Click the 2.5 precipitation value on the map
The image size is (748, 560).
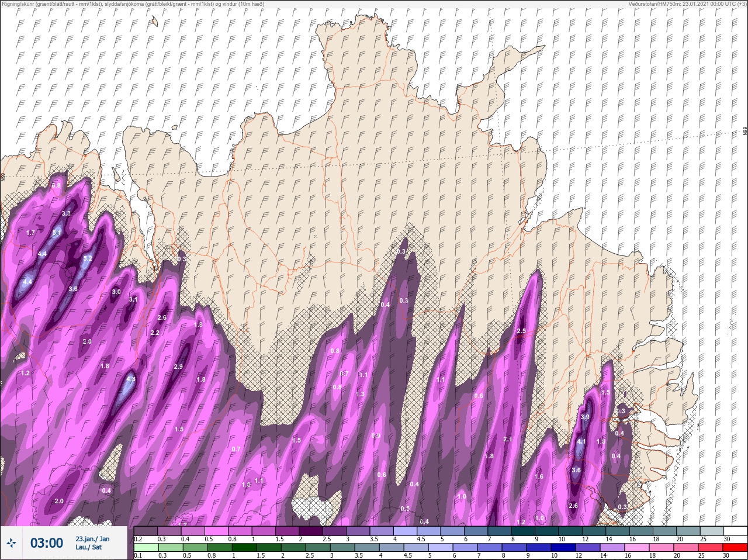point(521,331)
